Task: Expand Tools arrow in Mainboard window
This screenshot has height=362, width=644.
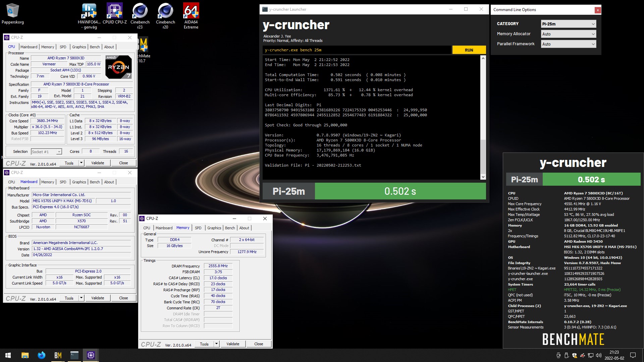Action: (81, 298)
